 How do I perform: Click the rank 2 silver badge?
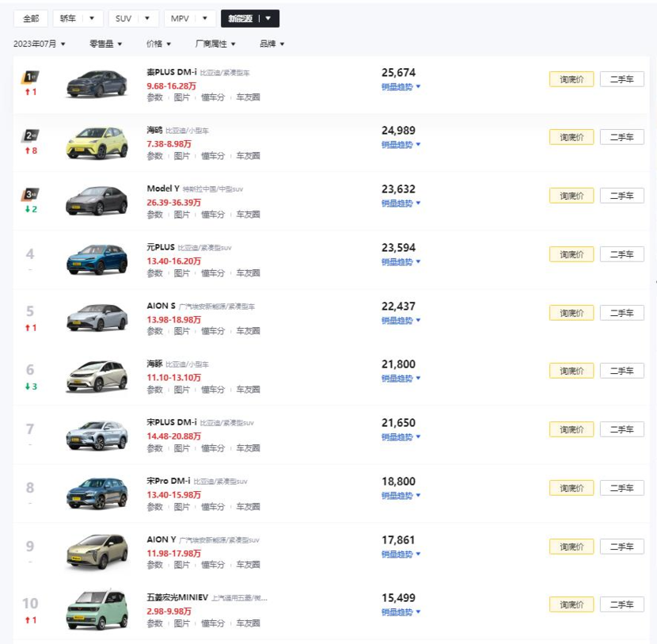[x=30, y=135]
